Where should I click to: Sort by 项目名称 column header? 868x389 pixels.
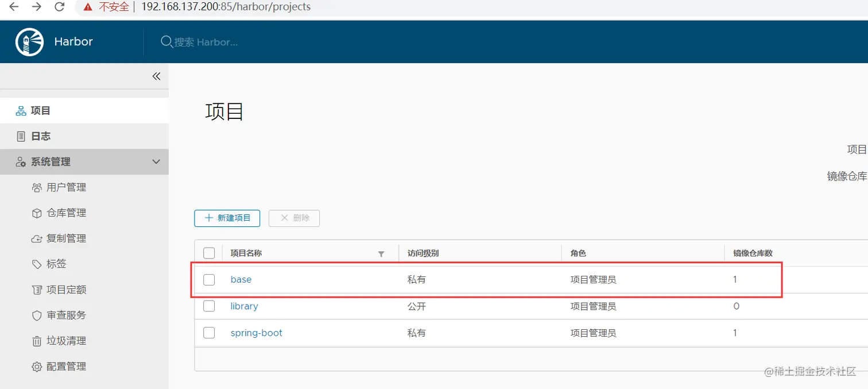[246, 253]
